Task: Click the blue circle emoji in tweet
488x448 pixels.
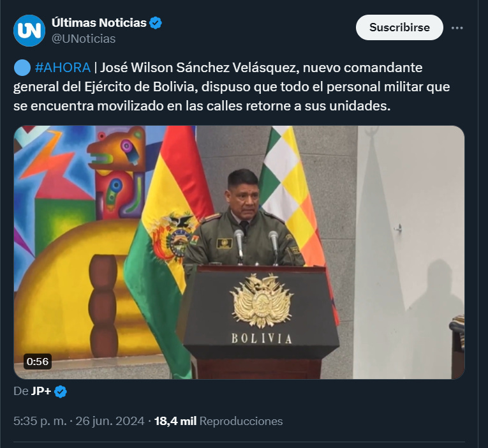Action: (x=22, y=68)
